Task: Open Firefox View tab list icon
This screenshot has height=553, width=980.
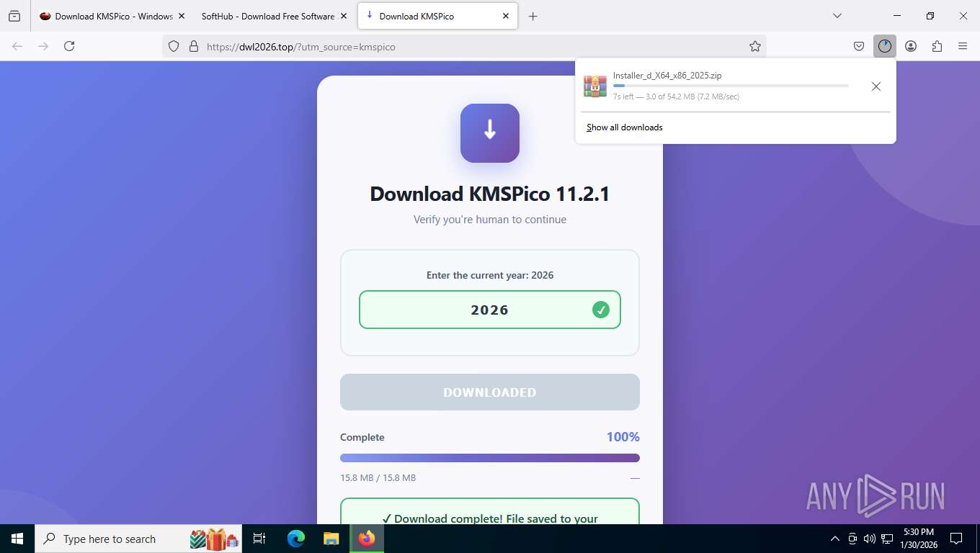Action: tap(14, 16)
